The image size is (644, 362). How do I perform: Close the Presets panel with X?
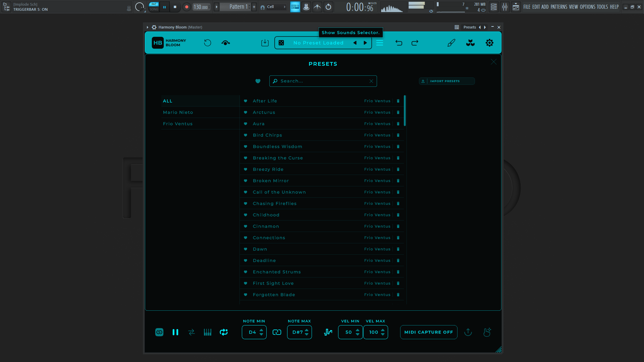[x=494, y=62]
